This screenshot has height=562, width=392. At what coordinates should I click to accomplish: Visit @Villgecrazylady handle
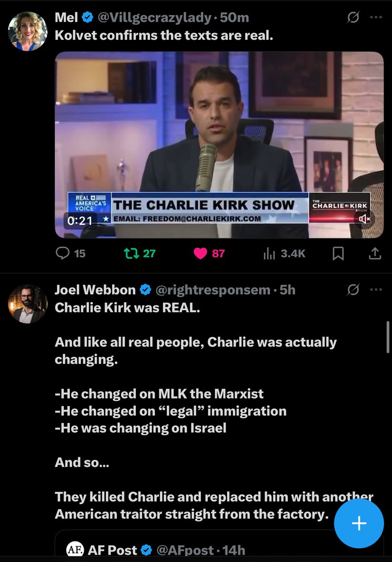pos(154,18)
